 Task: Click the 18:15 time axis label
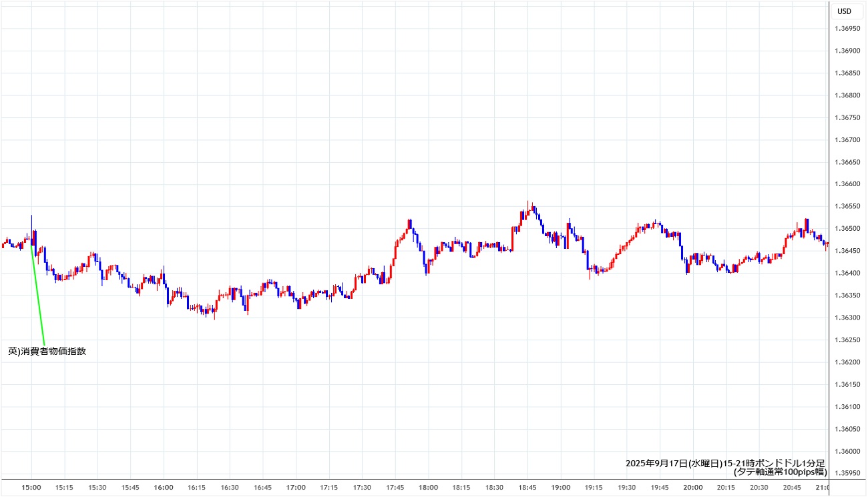461,488
